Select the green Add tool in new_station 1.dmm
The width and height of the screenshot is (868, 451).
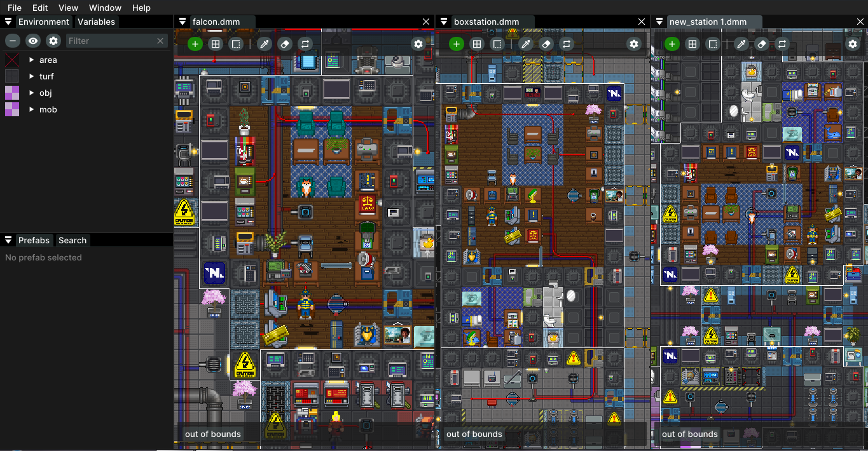(x=672, y=44)
